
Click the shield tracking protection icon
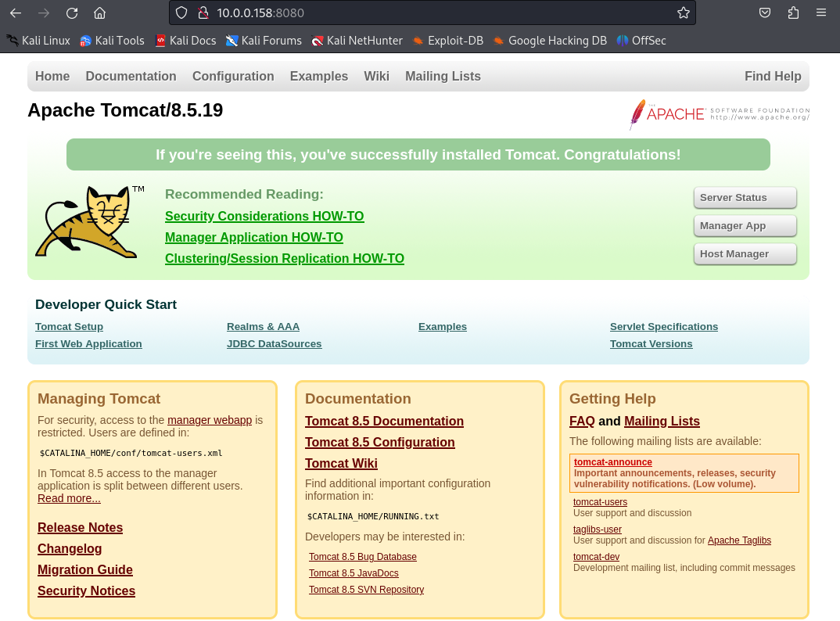point(181,13)
